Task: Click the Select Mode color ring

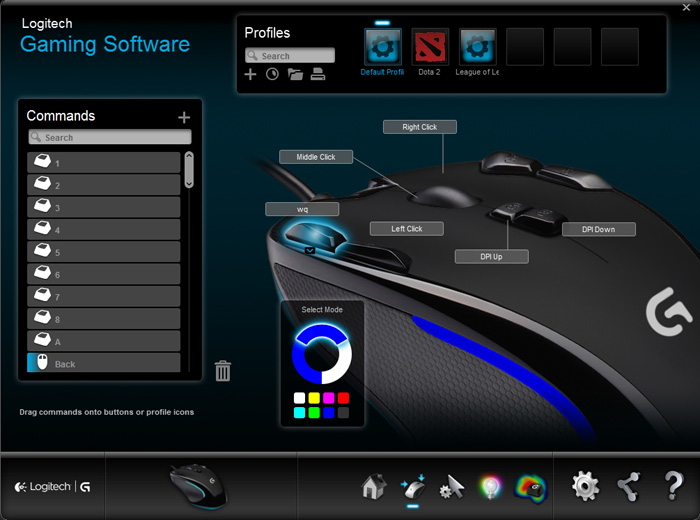Action: click(x=322, y=354)
